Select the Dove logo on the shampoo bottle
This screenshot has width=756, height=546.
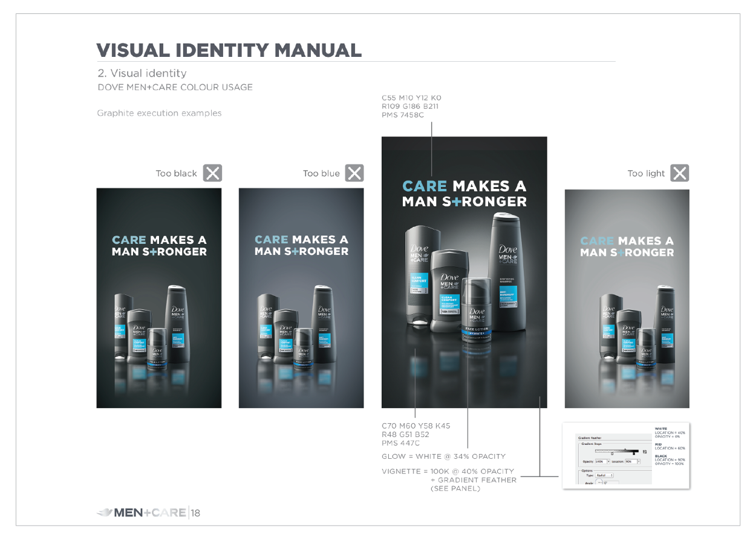pyautogui.click(x=507, y=250)
